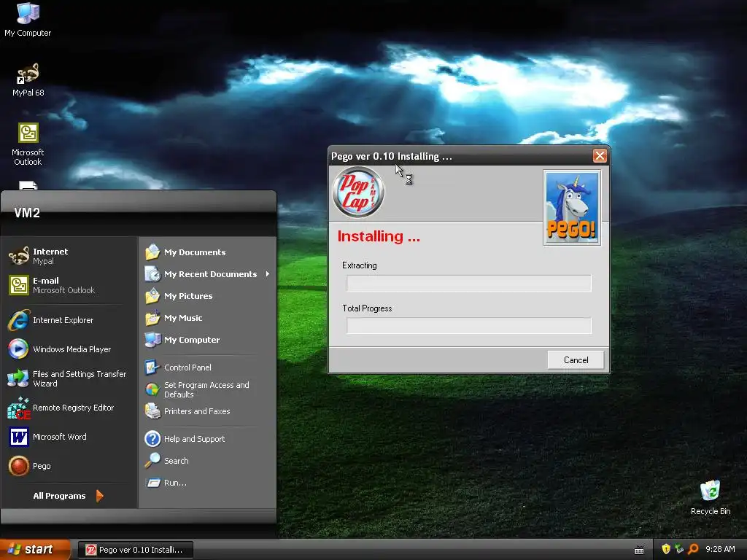The width and height of the screenshot is (747, 560).
Task: Open the Recycle Bin
Action: (711, 497)
